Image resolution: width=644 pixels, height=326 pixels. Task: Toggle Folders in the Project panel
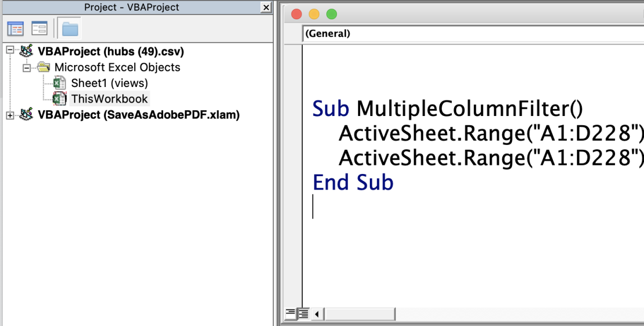click(70, 28)
